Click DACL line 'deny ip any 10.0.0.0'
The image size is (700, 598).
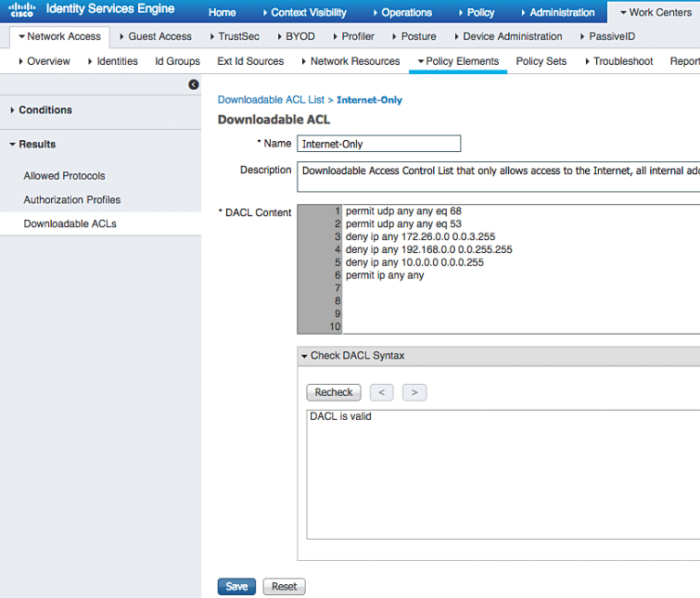tap(414, 262)
